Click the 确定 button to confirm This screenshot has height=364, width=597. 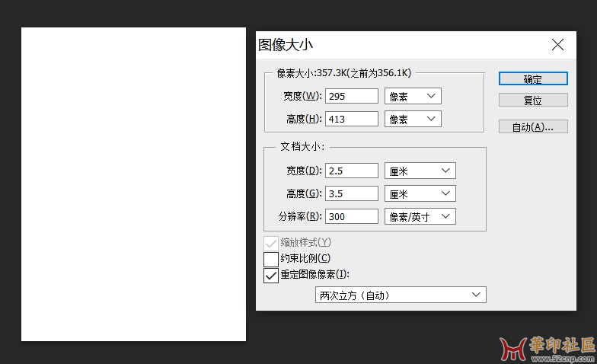click(x=533, y=79)
